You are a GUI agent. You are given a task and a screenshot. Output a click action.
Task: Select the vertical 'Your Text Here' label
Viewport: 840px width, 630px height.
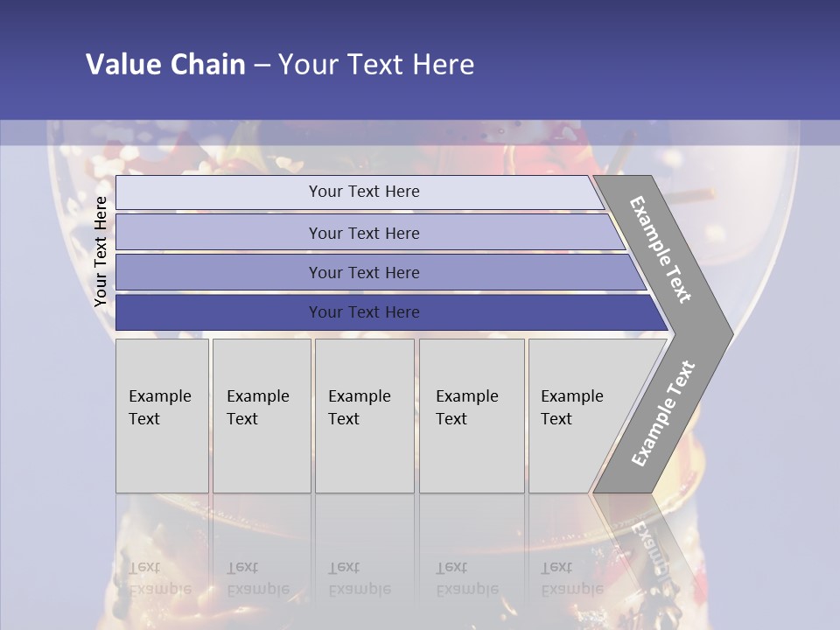pos(101,252)
